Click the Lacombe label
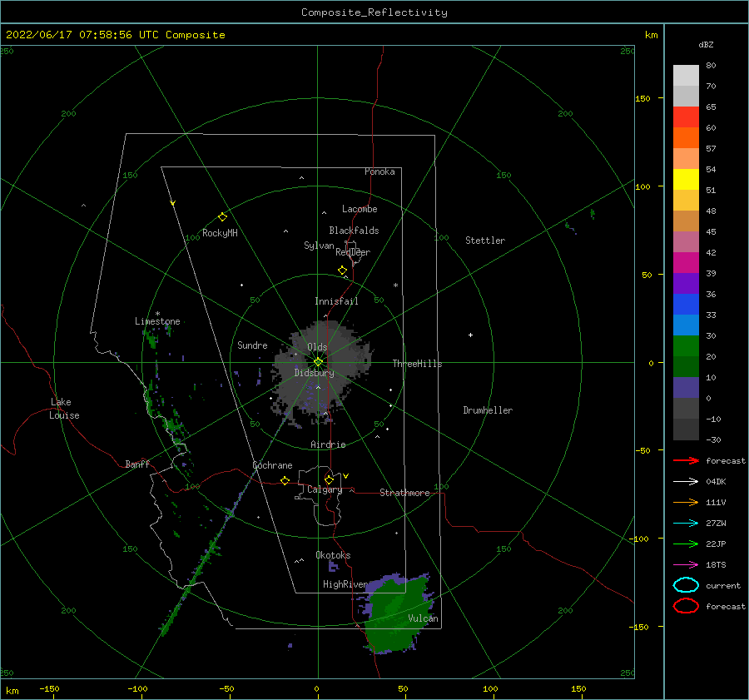749x700 pixels. (360, 209)
